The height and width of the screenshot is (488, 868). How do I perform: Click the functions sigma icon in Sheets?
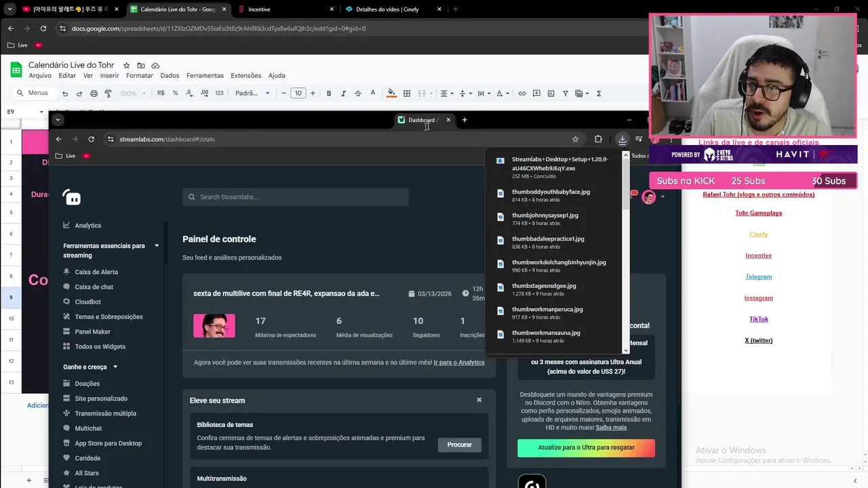pyautogui.click(x=599, y=94)
